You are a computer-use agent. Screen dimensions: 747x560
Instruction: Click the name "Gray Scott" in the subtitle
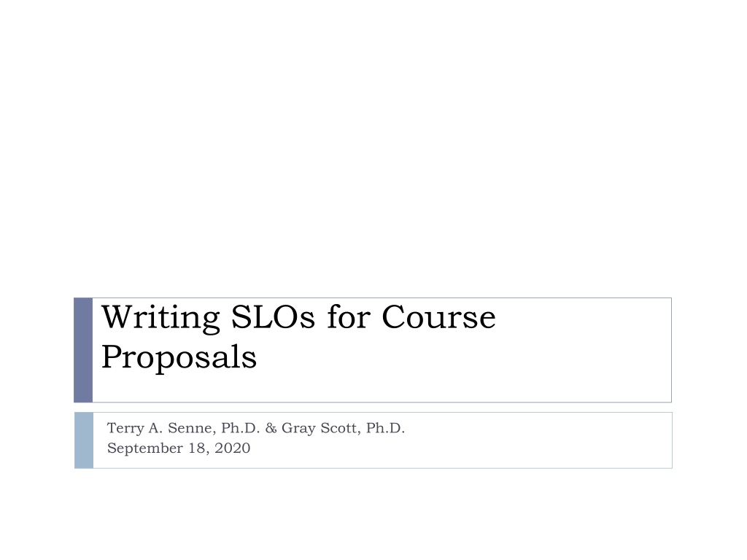coord(321,428)
